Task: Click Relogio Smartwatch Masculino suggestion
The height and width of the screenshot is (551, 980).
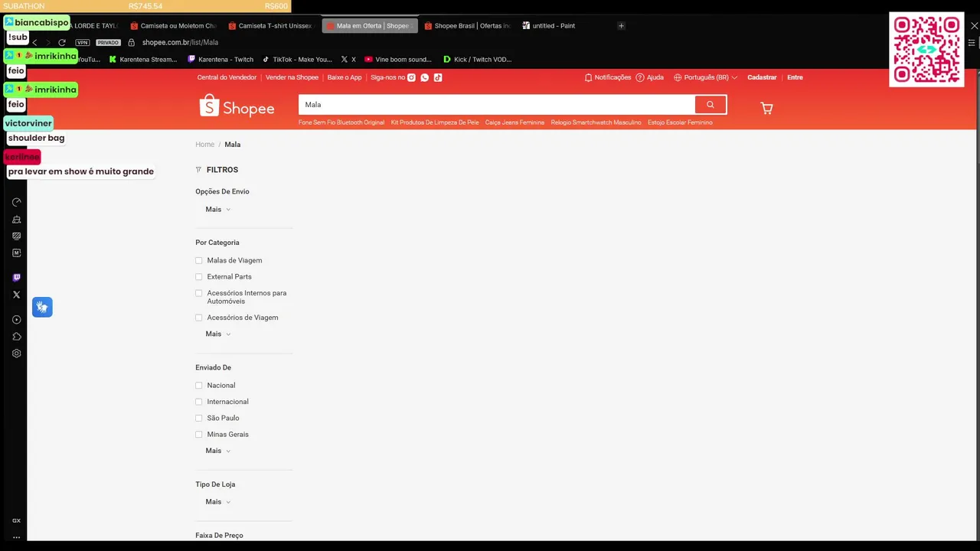Action: [596, 122]
